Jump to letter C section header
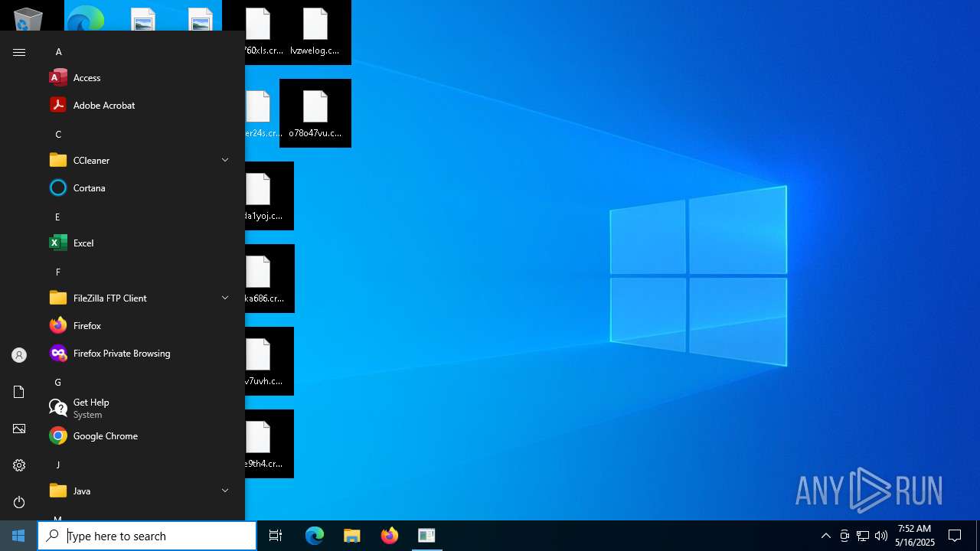 point(58,135)
